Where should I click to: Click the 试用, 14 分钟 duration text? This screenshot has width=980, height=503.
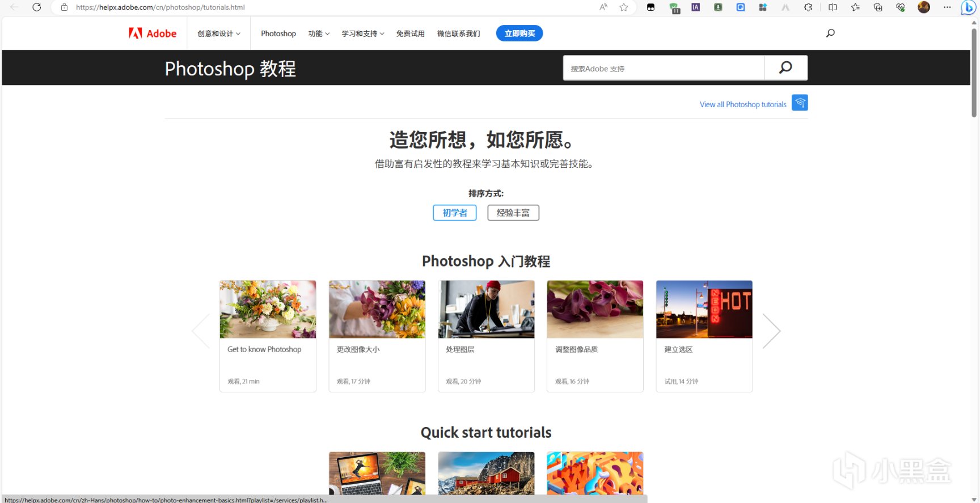click(x=681, y=381)
